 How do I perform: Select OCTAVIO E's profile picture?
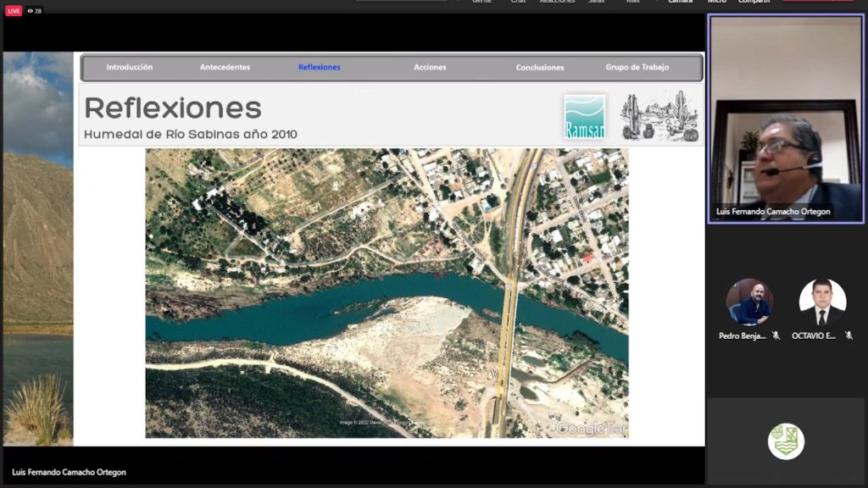[x=822, y=302]
